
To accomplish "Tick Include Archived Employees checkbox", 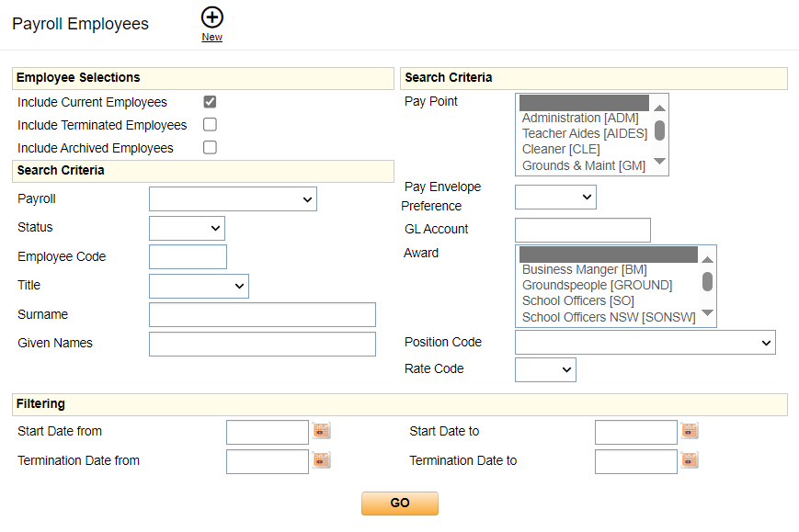I will [210, 148].
